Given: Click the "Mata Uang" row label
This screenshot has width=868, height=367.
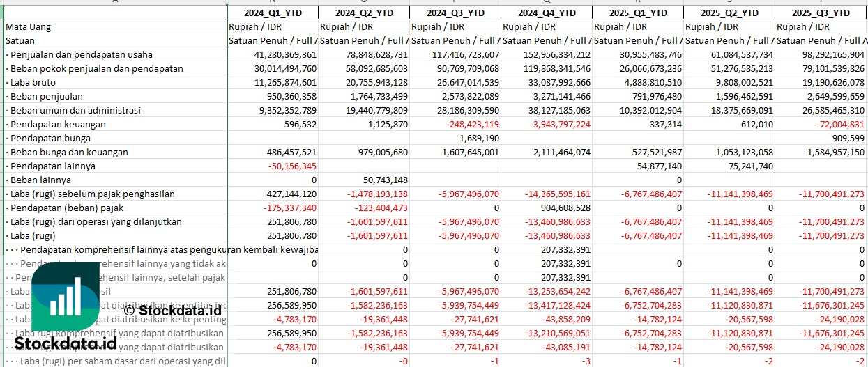Looking at the screenshot, I should pyautogui.click(x=28, y=26).
